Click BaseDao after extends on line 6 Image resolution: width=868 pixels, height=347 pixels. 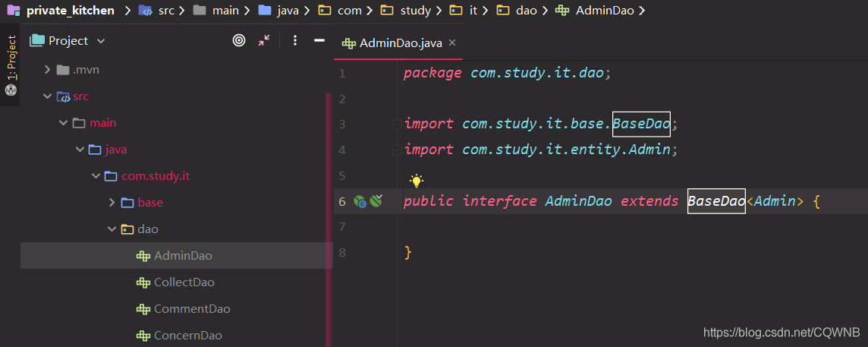pos(716,201)
